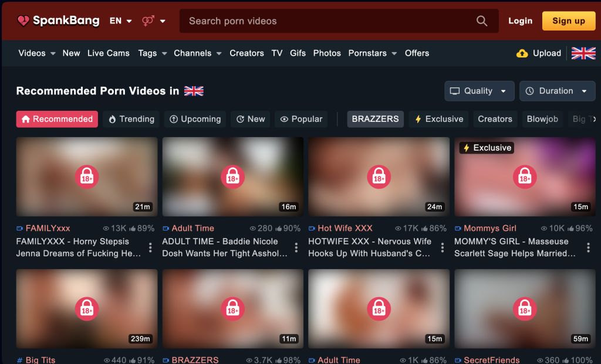Open the Duration filter dropdown
This screenshot has height=364, width=601.
pyautogui.click(x=557, y=91)
